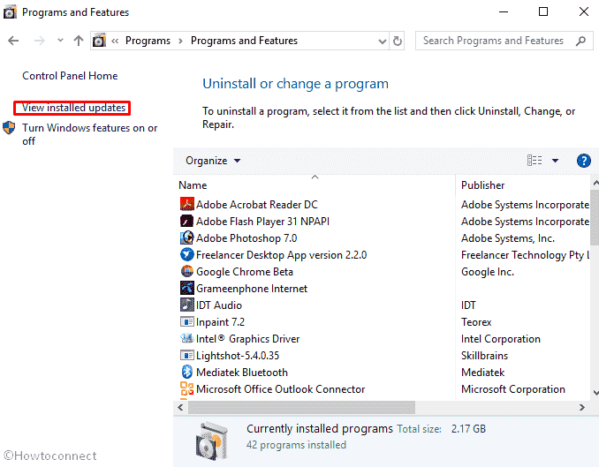The image size is (599, 467).
Task: Click the Windows features shield icon
Action: coord(9,128)
